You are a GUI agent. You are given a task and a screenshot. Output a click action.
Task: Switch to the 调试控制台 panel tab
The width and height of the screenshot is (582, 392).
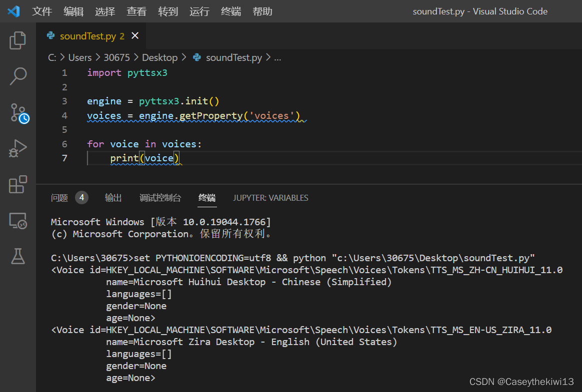[160, 198]
